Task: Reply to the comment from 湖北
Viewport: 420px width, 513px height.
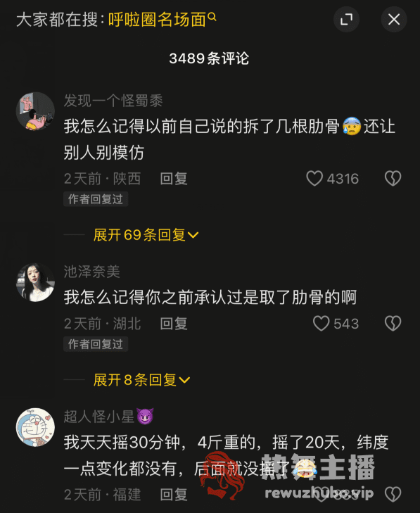Action: point(174,324)
